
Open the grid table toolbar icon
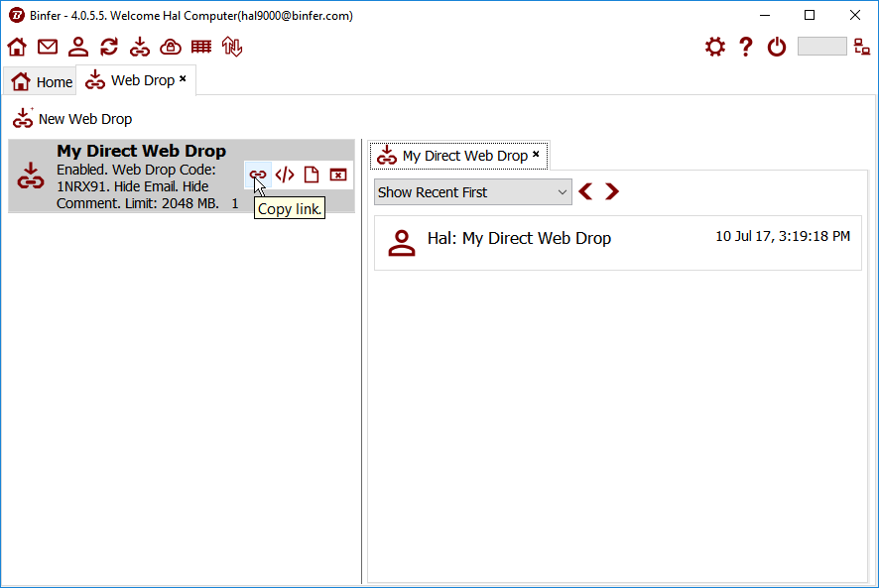(x=201, y=47)
